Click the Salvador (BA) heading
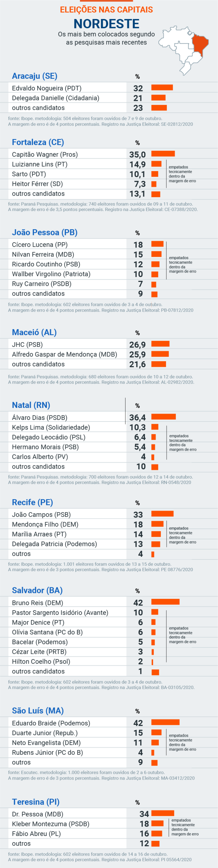 click(x=37, y=591)
